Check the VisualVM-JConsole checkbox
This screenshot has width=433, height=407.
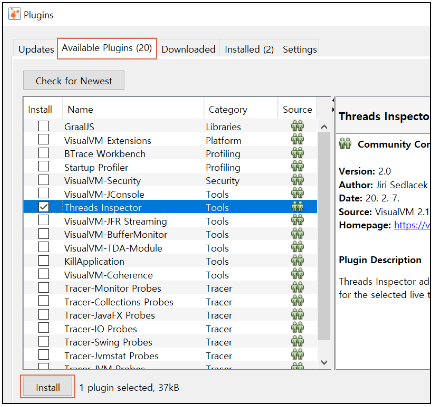click(x=43, y=193)
